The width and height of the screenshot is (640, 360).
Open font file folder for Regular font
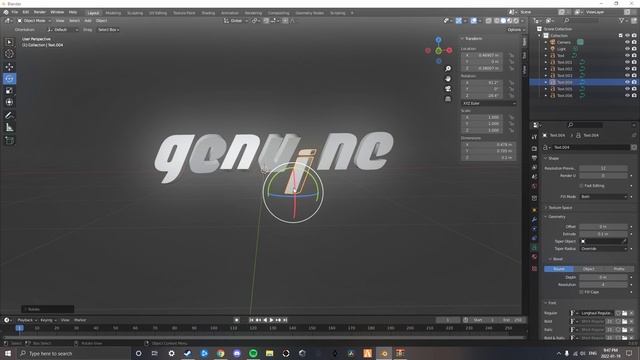624,313
